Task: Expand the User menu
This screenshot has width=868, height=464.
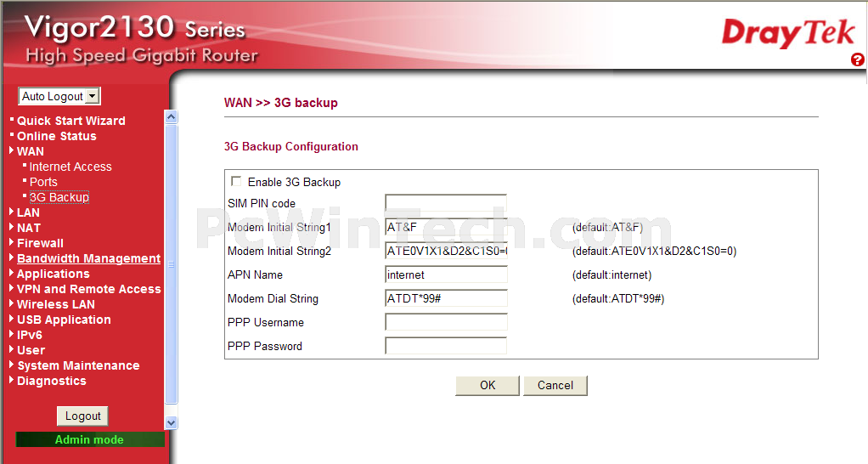Action: [31, 350]
